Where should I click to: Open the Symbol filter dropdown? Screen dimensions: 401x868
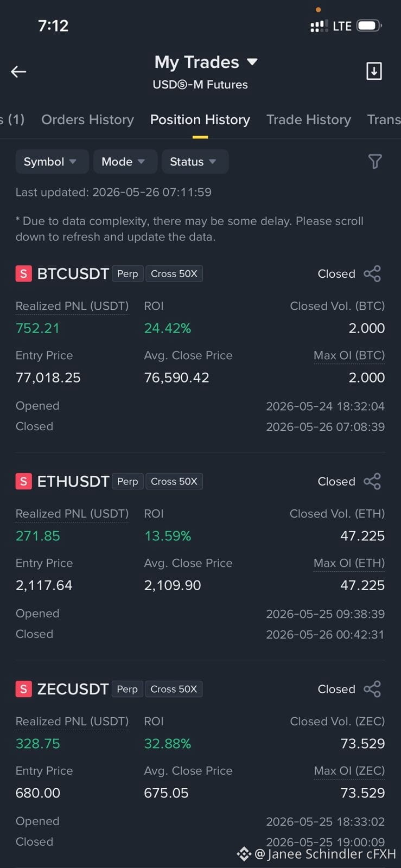click(52, 162)
